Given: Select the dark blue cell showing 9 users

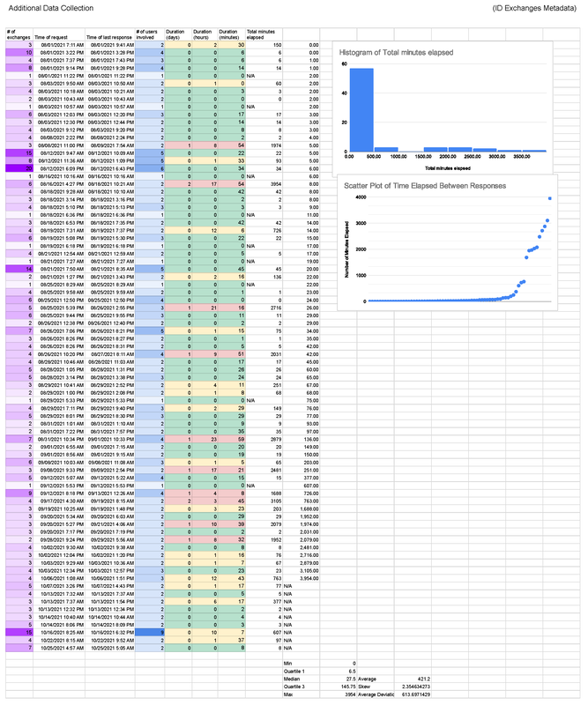Looking at the screenshot, I should coord(149,632).
